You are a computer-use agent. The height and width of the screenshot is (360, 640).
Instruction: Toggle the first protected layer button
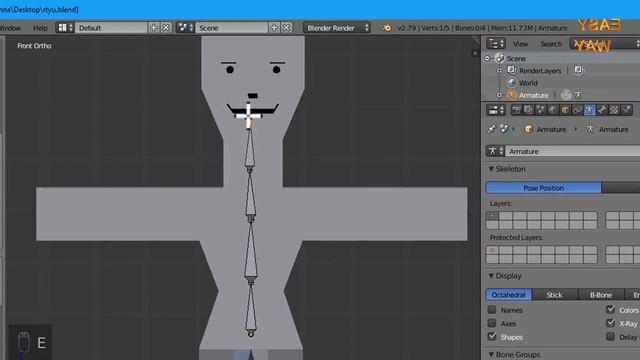(492, 250)
